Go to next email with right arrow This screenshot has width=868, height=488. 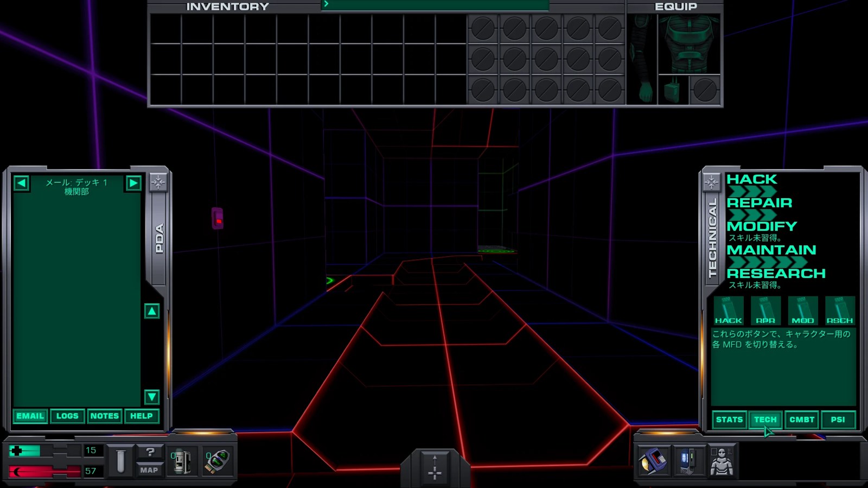(x=133, y=183)
